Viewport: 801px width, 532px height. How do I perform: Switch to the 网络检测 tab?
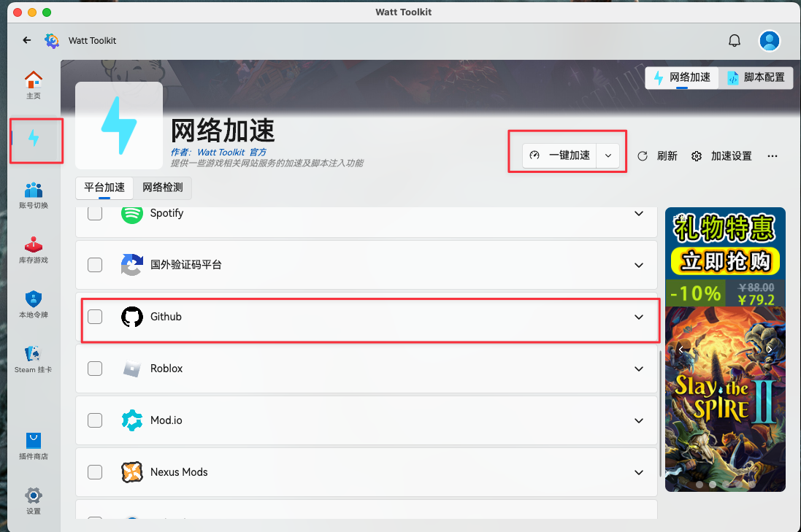(162, 188)
